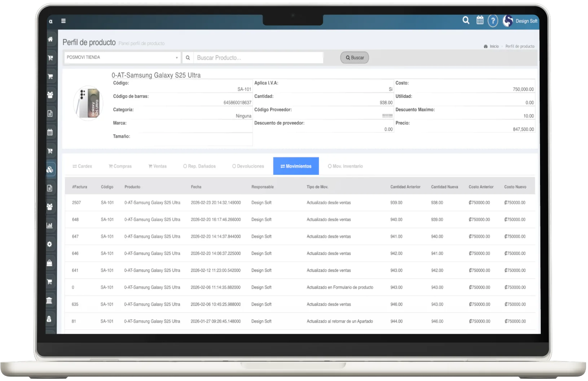Select the shopping bag icon in the sidebar
The image size is (588, 381).
coord(50,263)
